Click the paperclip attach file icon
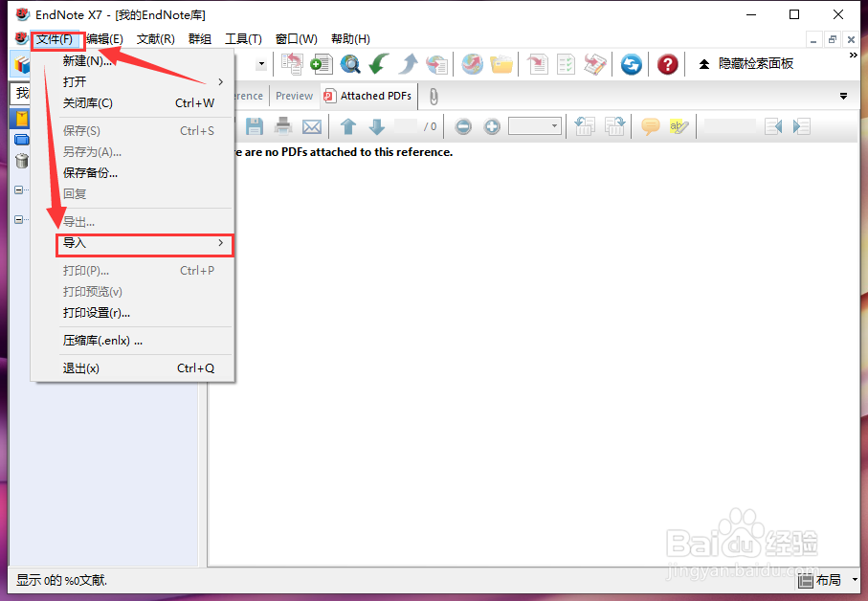 pos(434,97)
